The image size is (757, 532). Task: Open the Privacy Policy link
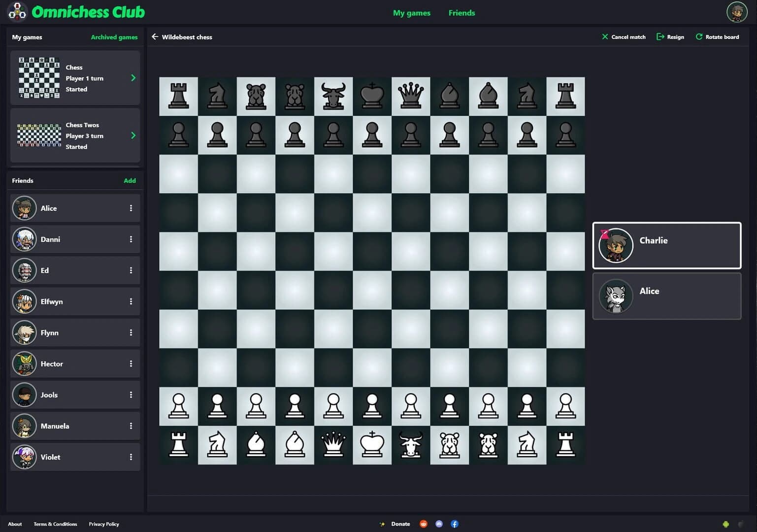(x=104, y=524)
